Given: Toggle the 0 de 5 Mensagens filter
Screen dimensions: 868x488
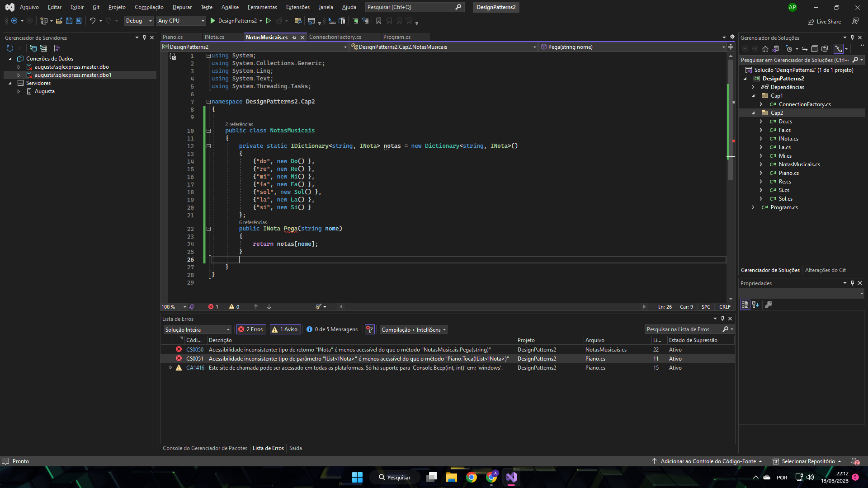Looking at the screenshot, I should [x=332, y=329].
